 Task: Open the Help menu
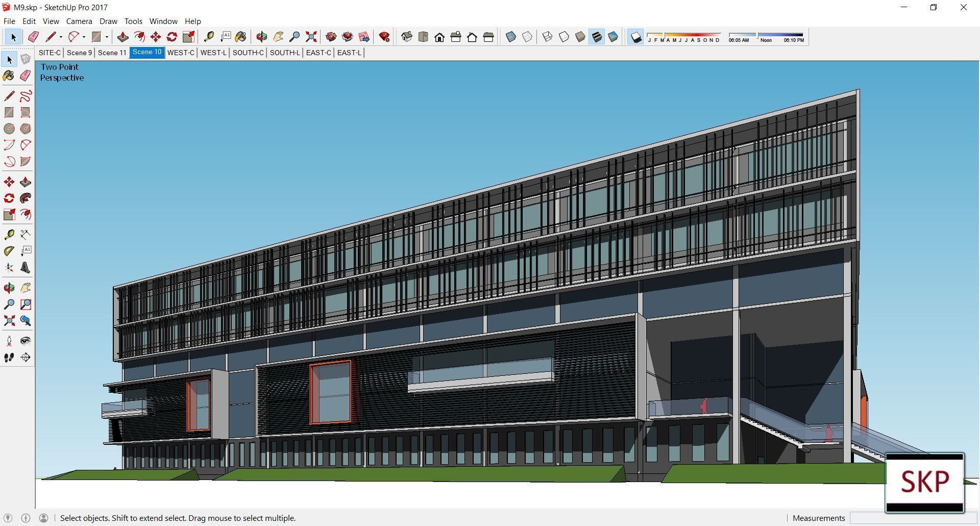[x=193, y=21]
